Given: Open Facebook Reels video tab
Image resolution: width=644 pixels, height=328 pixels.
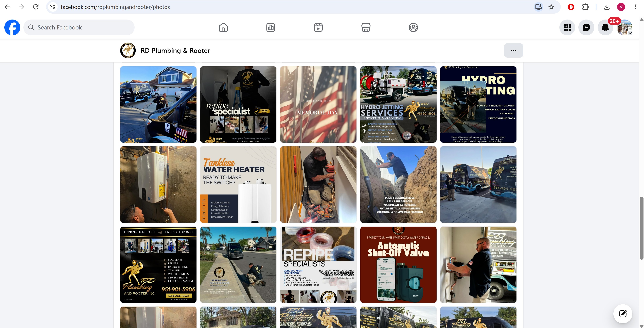Looking at the screenshot, I should click(x=318, y=27).
